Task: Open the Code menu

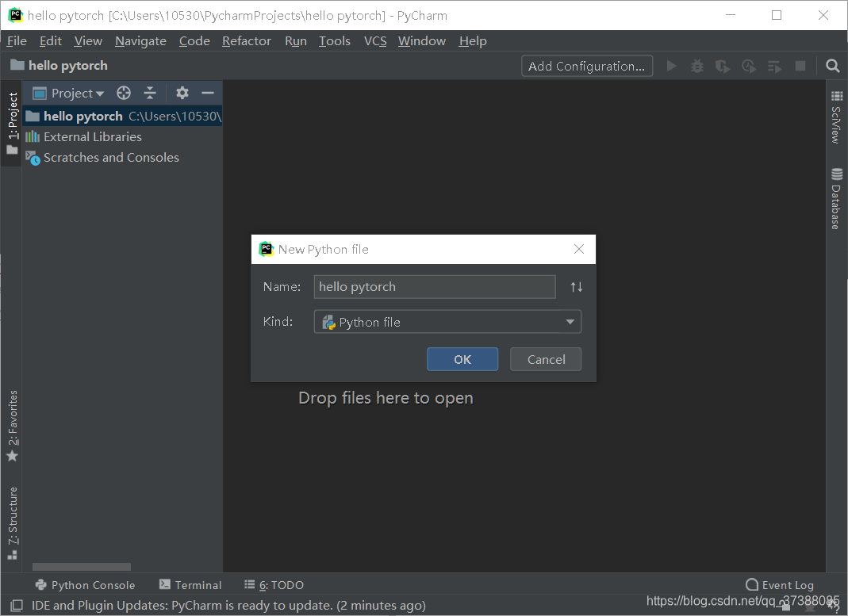Action: click(x=194, y=41)
